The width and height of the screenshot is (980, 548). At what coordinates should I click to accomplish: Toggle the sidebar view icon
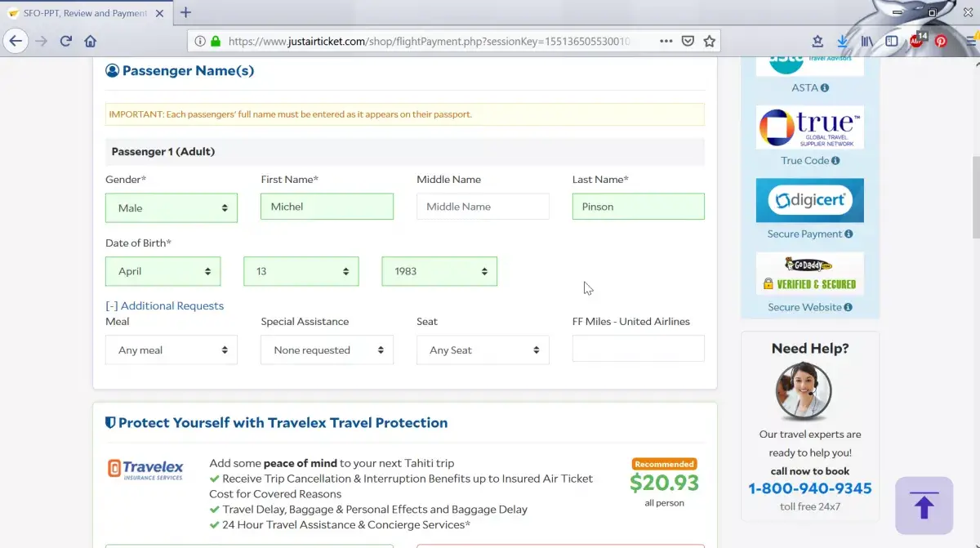click(892, 41)
